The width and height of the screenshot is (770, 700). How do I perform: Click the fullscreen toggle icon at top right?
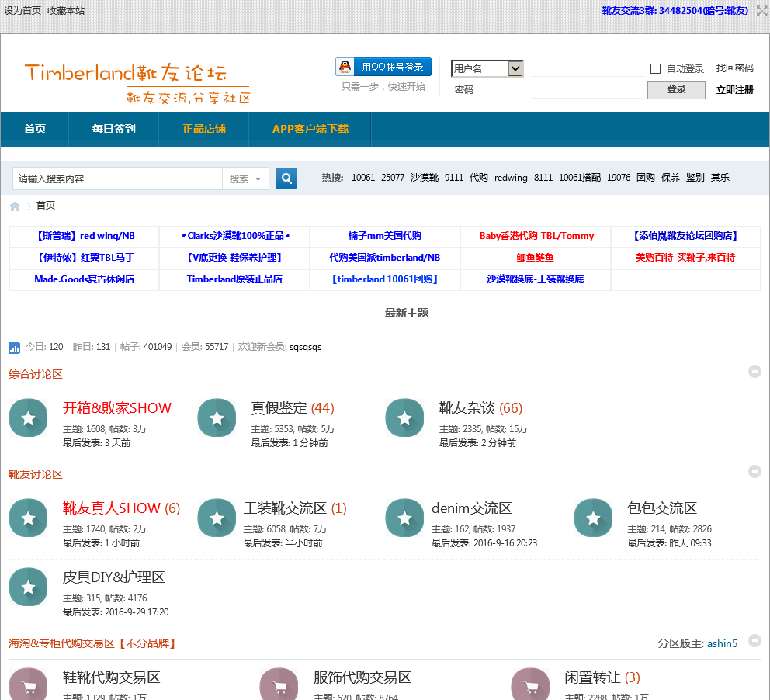click(x=761, y=11)
